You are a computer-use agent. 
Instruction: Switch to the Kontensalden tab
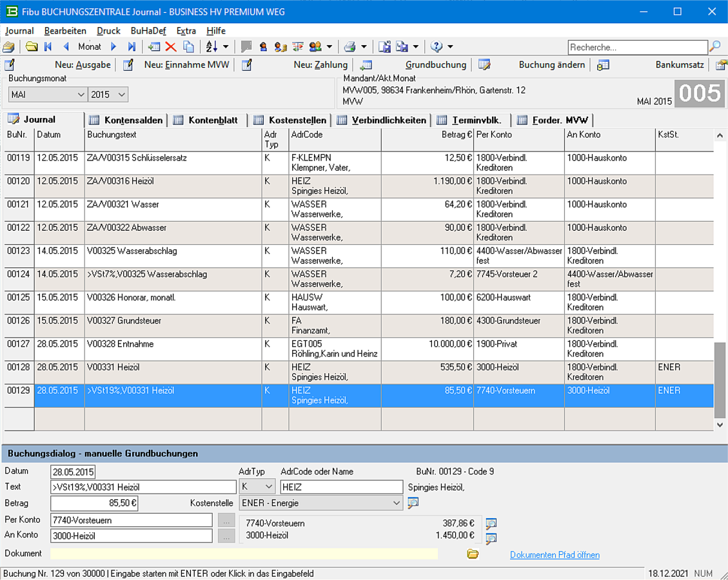pyautogui.click(x=133, y=120)
